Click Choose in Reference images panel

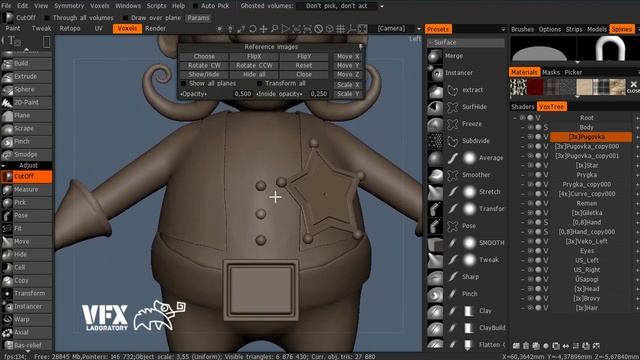tap(204, 56)
